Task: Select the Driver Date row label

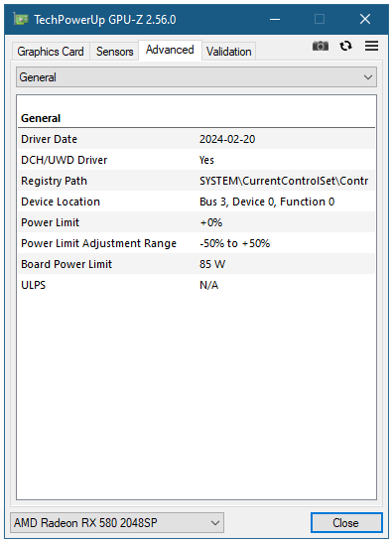Action: pos(50,139)
